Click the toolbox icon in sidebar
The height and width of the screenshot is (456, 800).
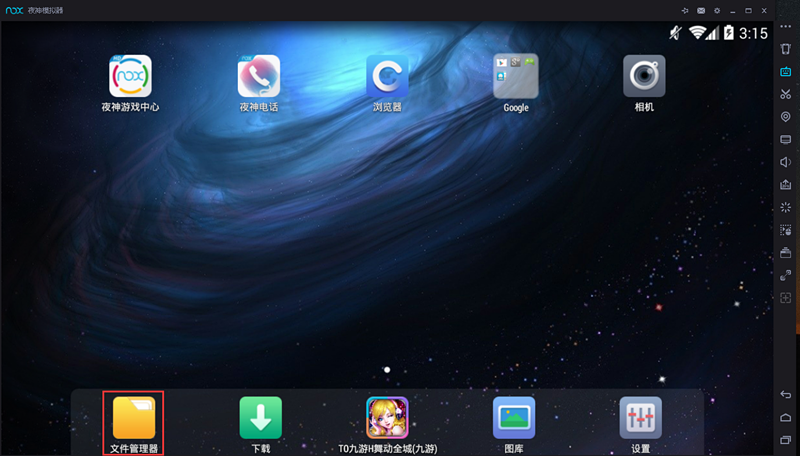tap(786, 252)
